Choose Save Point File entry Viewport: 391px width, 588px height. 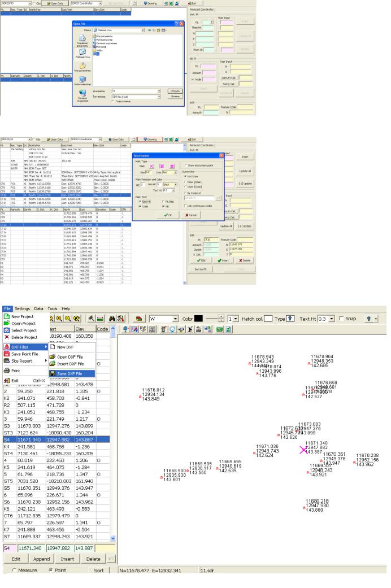click(x=25, y=354)
